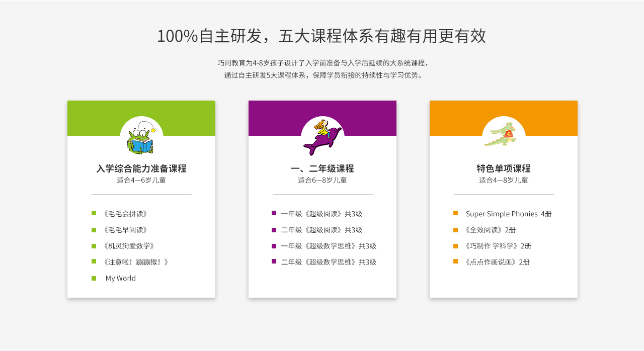Open 《注意啦！蹦蹦猴！》 course entry

coord(136,262)
